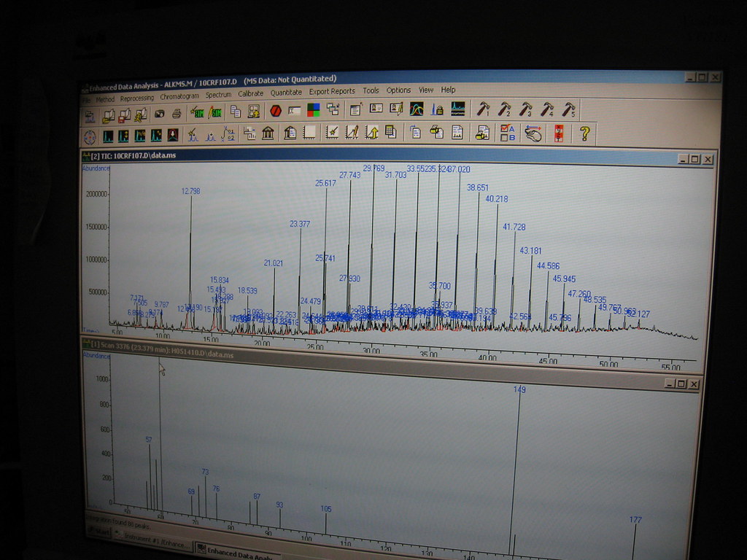Viewport: 747px width, 560px height.
Task: Click the A/B checkbox option icon
Action: 507,133
